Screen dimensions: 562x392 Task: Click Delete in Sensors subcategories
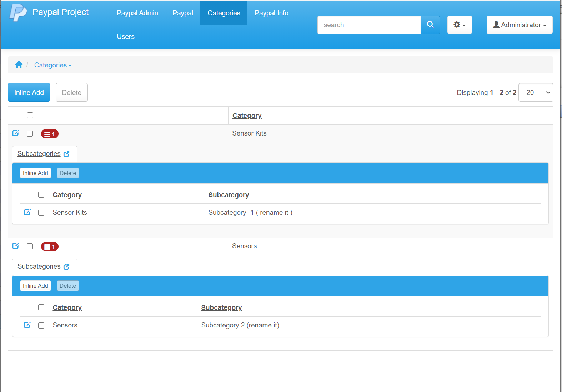pos(68,286)
